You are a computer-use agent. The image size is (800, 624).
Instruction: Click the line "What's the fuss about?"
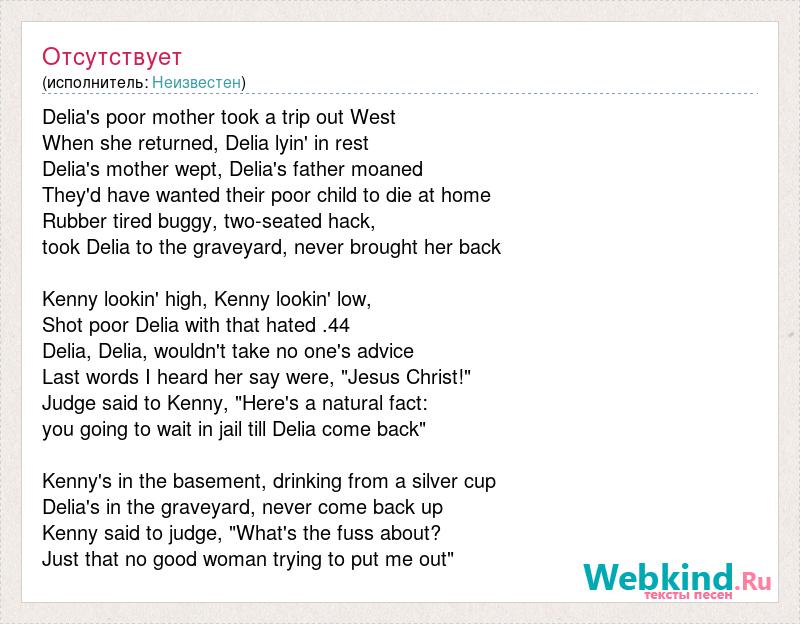pos(241,534)
